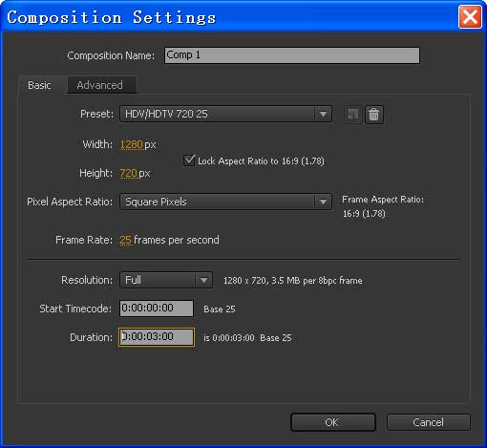Close the Composition Settings dialog
Viewport: 487px width, 448px height.
(470, 16)
